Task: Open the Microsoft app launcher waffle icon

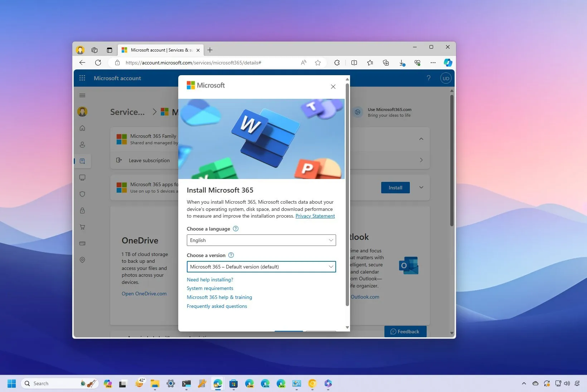Action: tap(82, 78)
